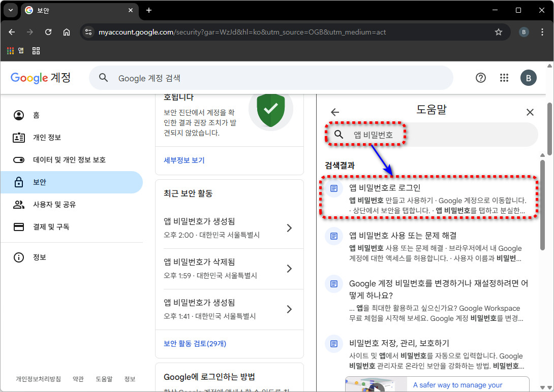Screen dimensions: 554x392
Task: Open 정보 sidebar item
Action: point(72,257)
